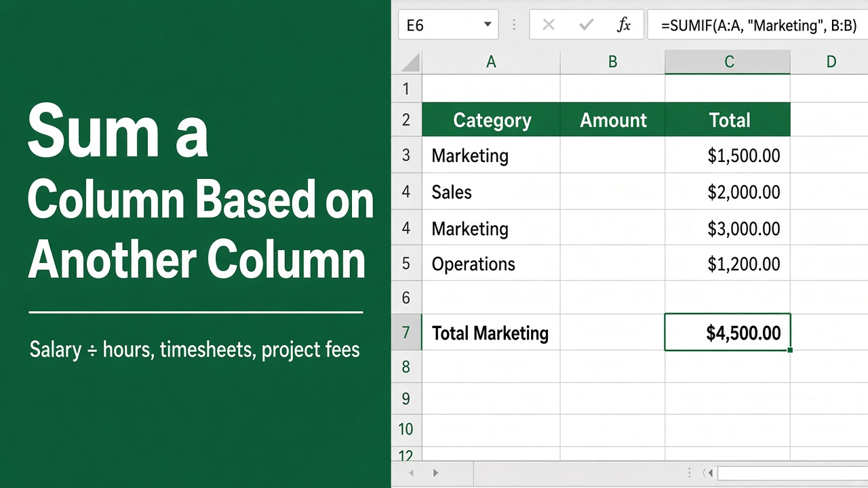Open the Name Box dropdown arrow
This screenshot has height=488, width=868.
coord(487,25)
